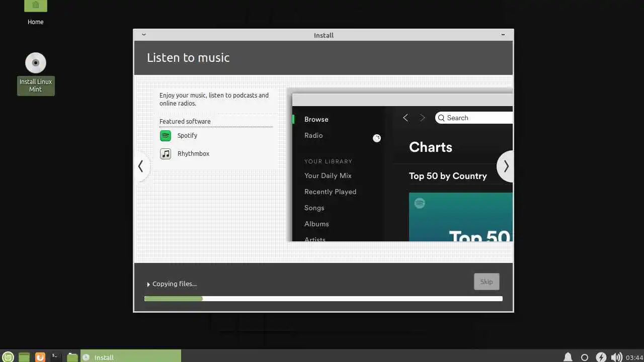Open the Linux Mint start menu
Screen dimensions: 644x362
point(8,357)
